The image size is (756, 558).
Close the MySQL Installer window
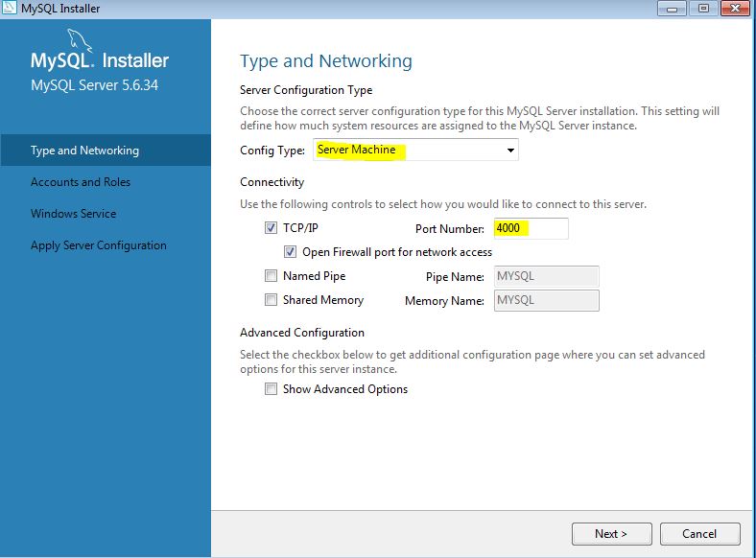(735, 9)
